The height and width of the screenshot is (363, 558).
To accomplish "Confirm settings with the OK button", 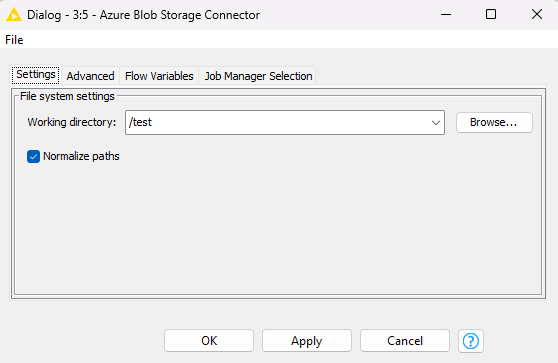I will [x=209, y=341].
